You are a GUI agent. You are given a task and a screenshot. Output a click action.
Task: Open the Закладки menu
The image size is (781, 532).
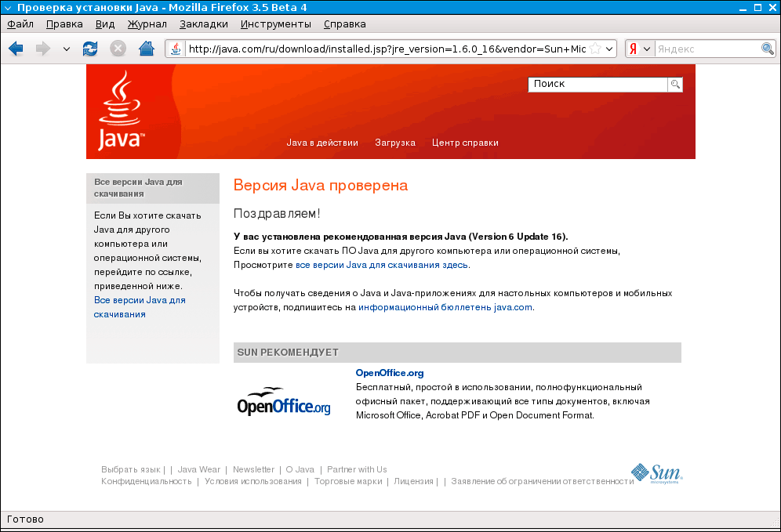pos(204,24)
